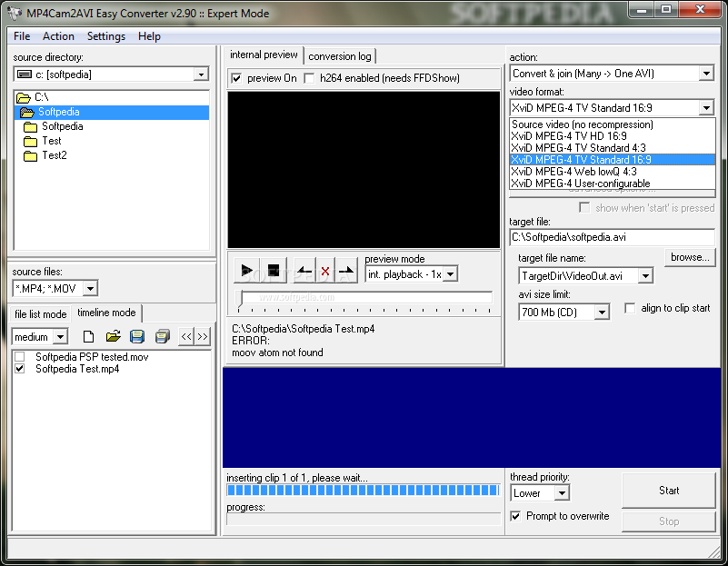Click the application icon in title bar

pos(15,13)
